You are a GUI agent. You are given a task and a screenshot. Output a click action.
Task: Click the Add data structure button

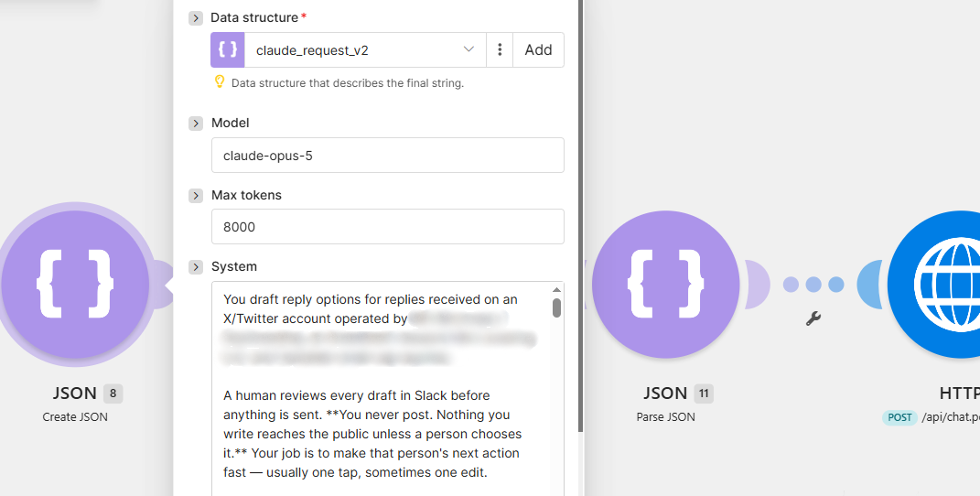pos(538,50)
